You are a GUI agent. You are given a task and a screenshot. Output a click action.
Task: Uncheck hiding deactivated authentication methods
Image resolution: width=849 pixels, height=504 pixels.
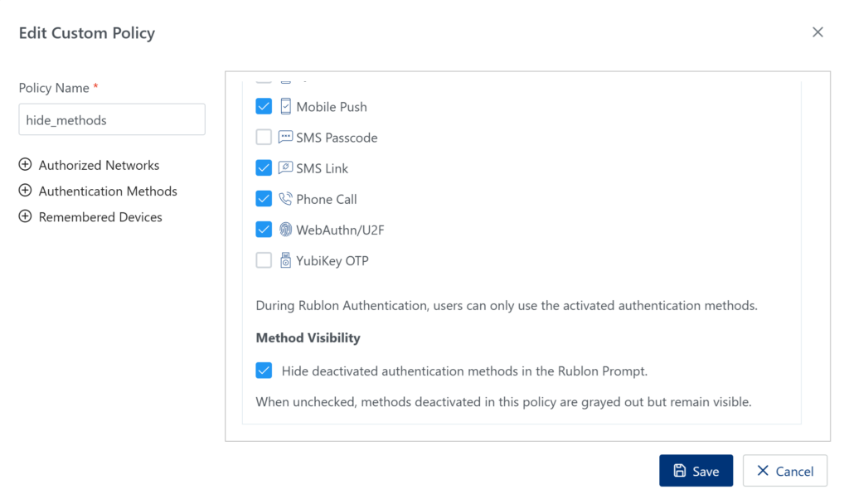[264, 371]
